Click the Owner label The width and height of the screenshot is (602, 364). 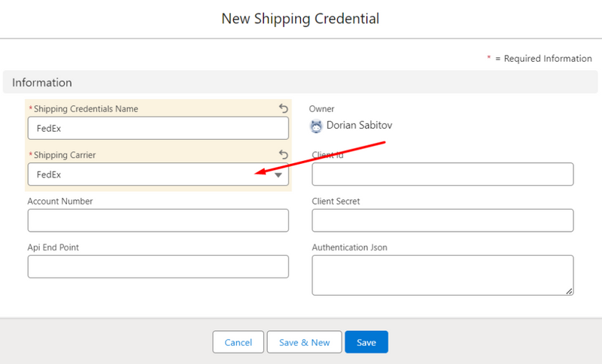pos(322,109)
